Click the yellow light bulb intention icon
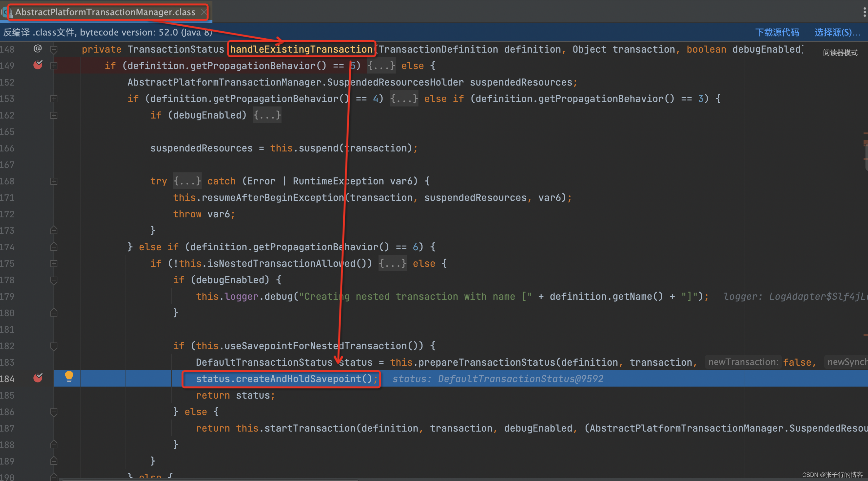This screenshot has width=868, height=481. tap(69, 376)
